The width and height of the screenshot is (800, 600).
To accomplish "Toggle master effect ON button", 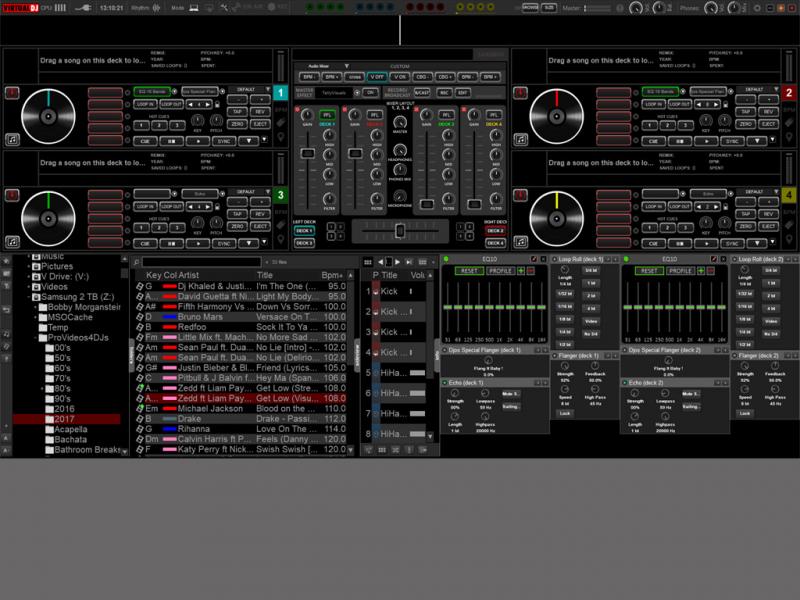I will point(370,92).
